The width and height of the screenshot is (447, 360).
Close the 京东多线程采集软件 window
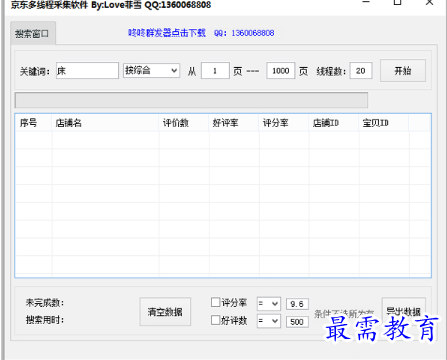(x=429, y=2)
